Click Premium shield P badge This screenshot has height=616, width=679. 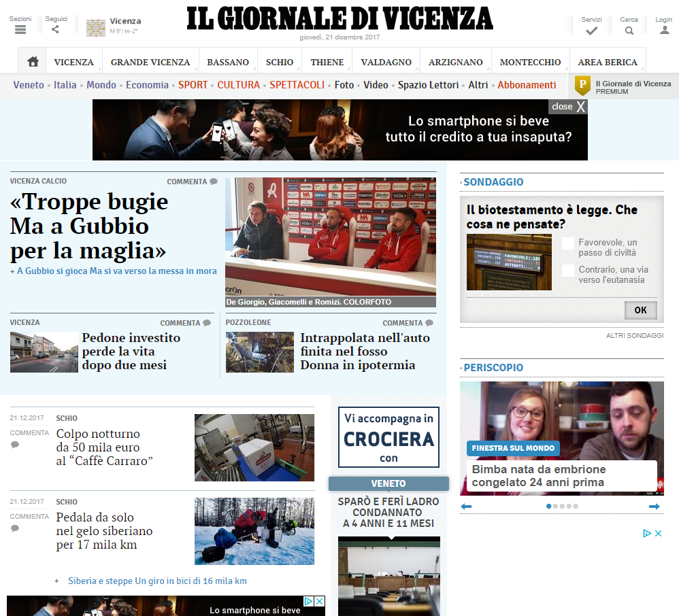tap(582, 86)
